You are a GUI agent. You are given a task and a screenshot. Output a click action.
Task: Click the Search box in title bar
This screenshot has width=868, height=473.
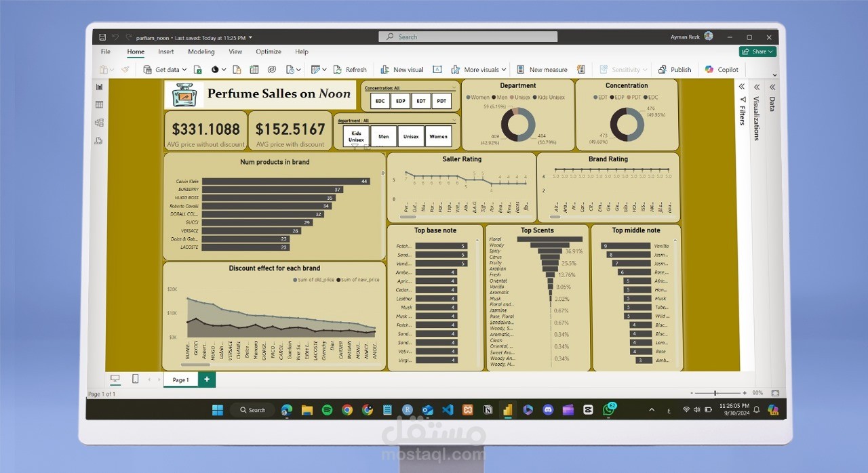468,37
